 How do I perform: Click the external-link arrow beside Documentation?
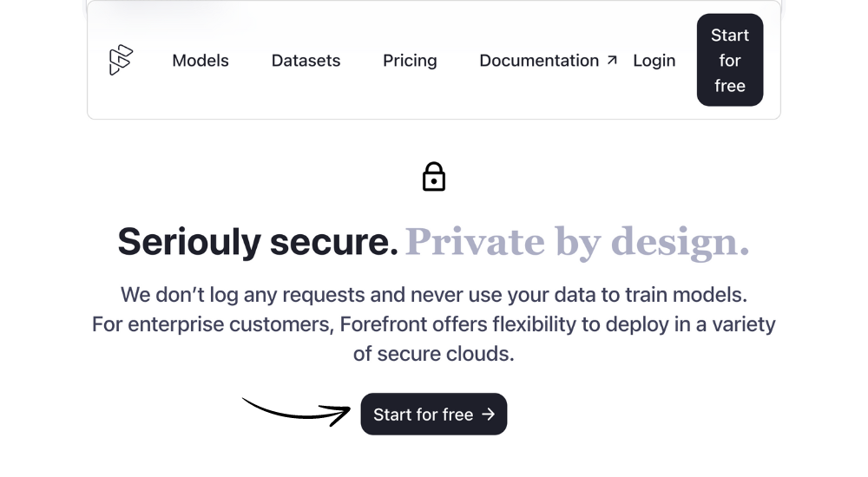coord(612,60)
